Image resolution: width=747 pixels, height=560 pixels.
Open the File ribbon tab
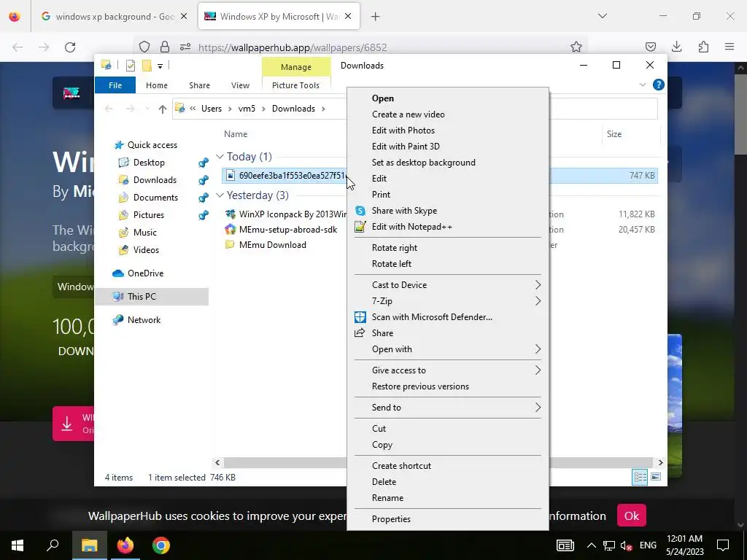(115, 85)
